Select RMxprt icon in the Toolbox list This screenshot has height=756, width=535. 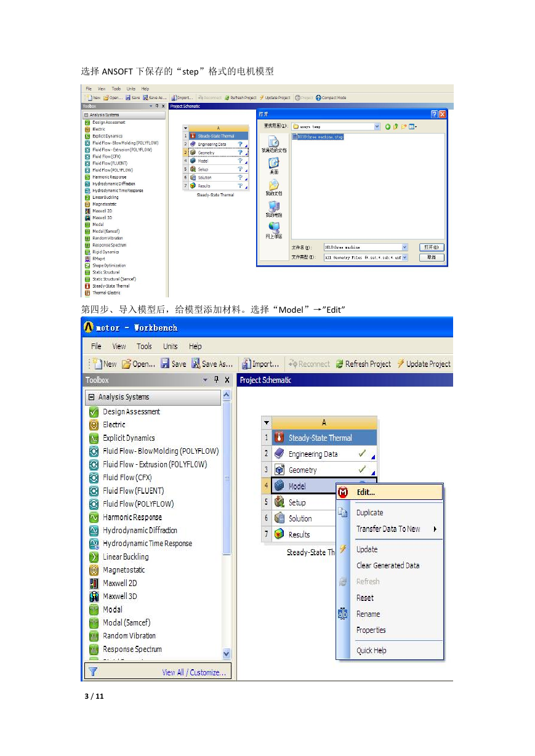pos(87,259)
